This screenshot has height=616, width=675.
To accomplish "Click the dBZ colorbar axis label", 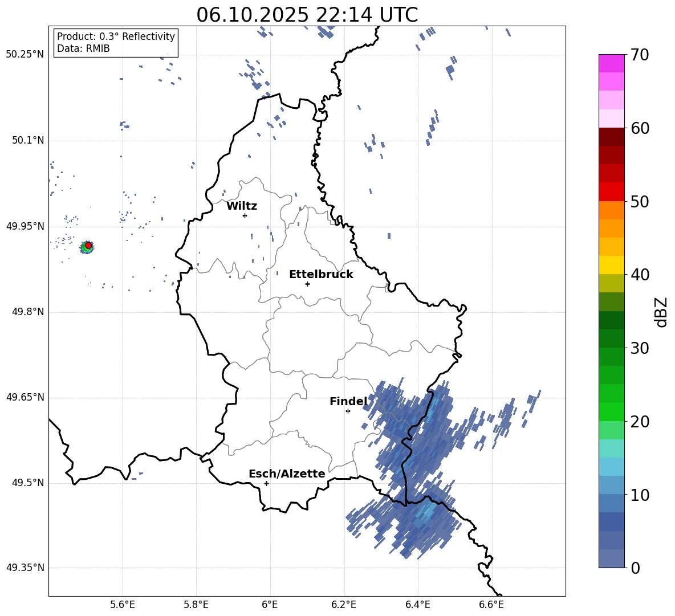I will click(660, 312).
